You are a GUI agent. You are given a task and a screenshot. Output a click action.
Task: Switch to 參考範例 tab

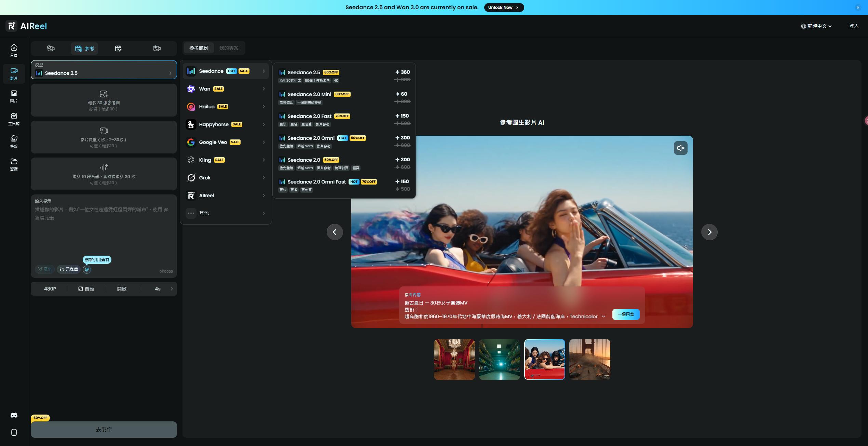click(x=199, y=48)
